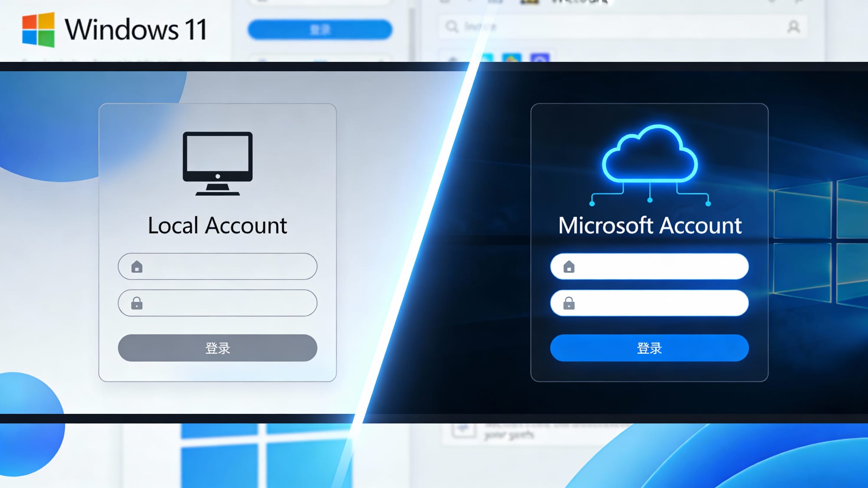Click the monitor icon above Local Account
The image size is (868, 488).
pyautogui.click(x=217, y=163)
